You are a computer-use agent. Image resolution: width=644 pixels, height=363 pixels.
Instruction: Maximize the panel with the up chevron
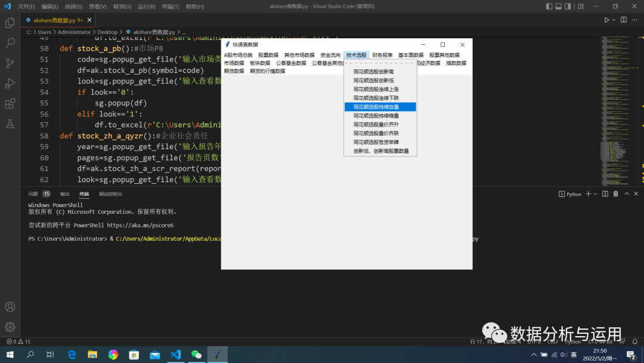tap(627, 193)
